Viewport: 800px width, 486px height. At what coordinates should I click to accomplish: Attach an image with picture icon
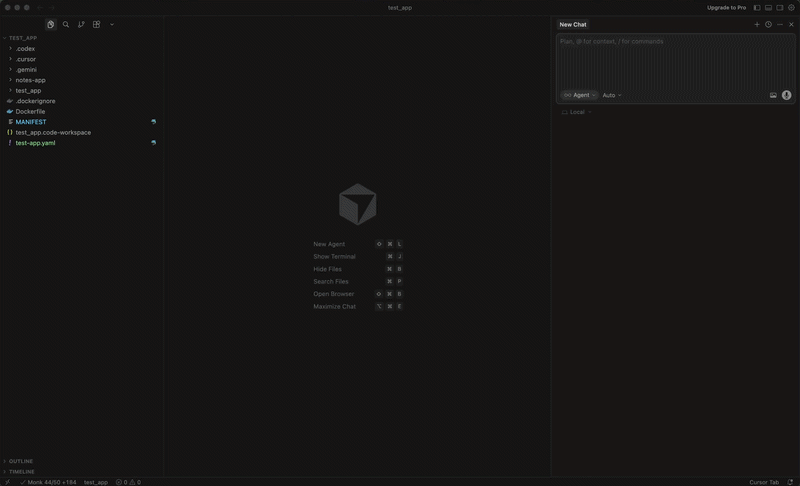pos(773,95)
